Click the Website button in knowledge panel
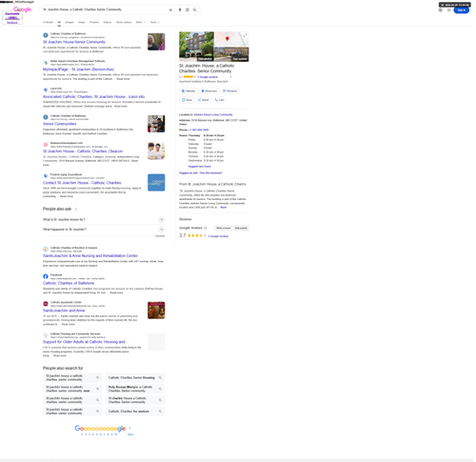This screenshot has width=476, height=462. click(x=188, y=90)
